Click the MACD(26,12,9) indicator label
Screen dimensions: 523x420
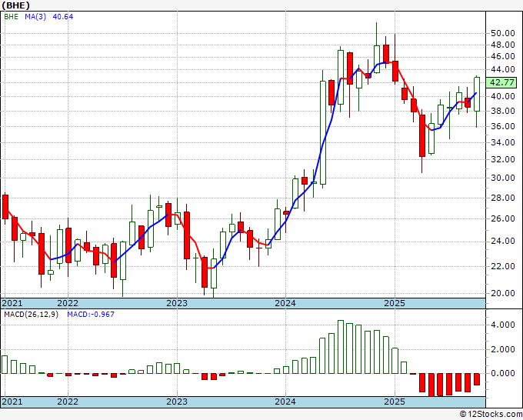coord(31,315)
